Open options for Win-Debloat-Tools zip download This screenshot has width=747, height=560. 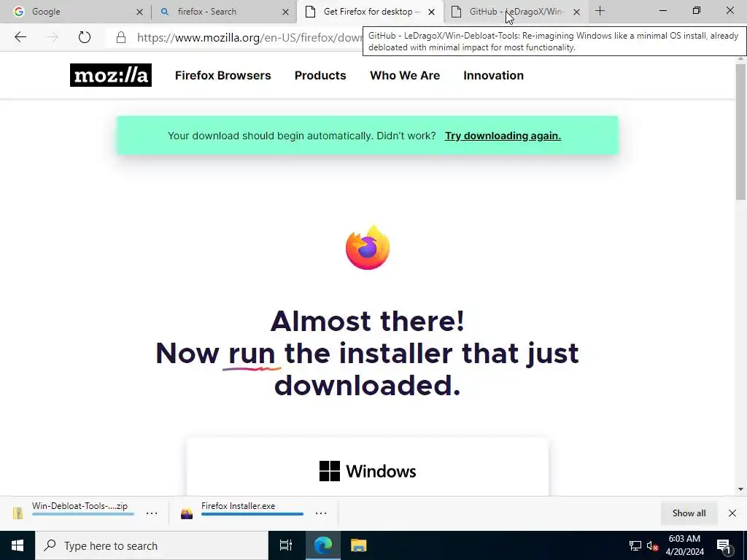152,513
